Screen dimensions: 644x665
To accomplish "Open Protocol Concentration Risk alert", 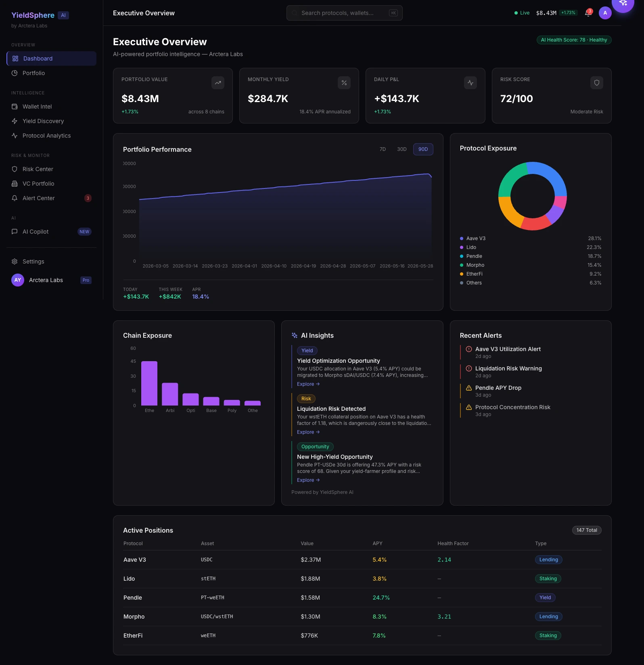I will point(531,410).
